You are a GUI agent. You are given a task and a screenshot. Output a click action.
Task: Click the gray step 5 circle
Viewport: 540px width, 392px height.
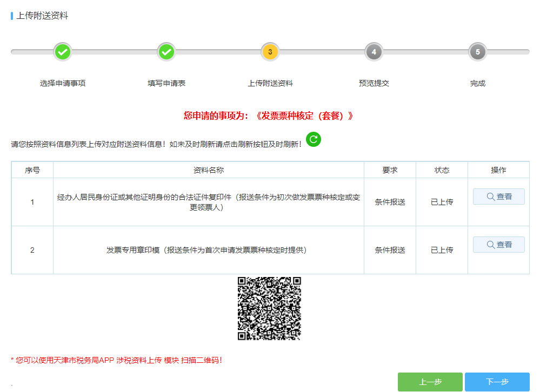477,52
